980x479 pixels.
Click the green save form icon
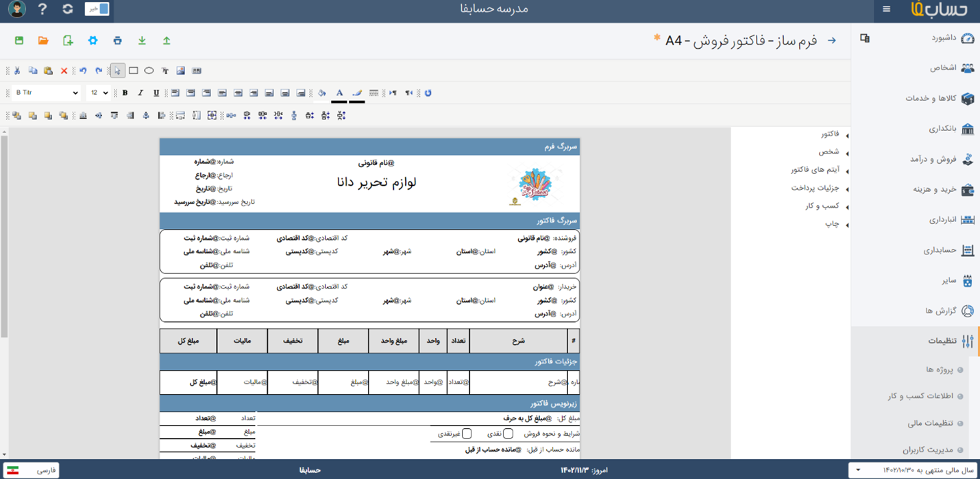(x=19, y=41)
